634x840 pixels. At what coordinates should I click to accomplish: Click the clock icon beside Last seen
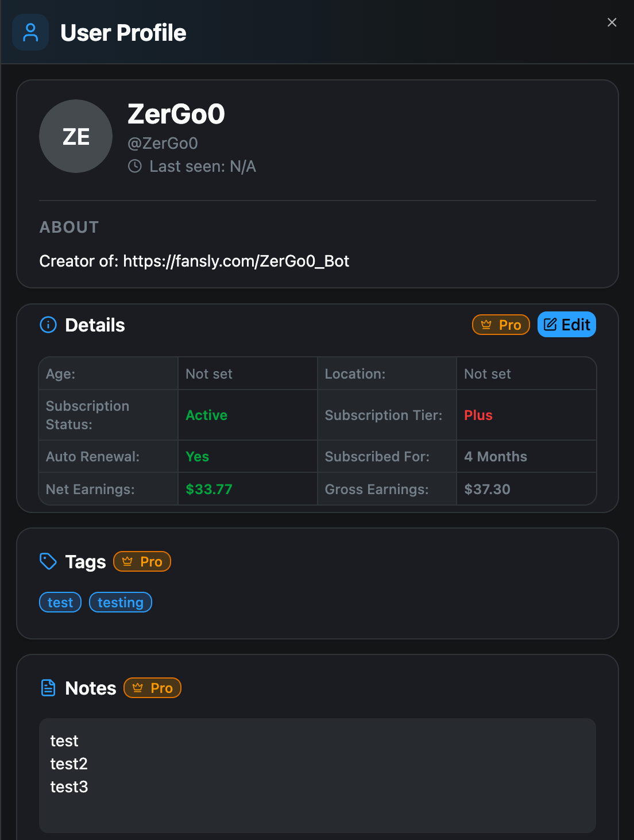(135, 167)
